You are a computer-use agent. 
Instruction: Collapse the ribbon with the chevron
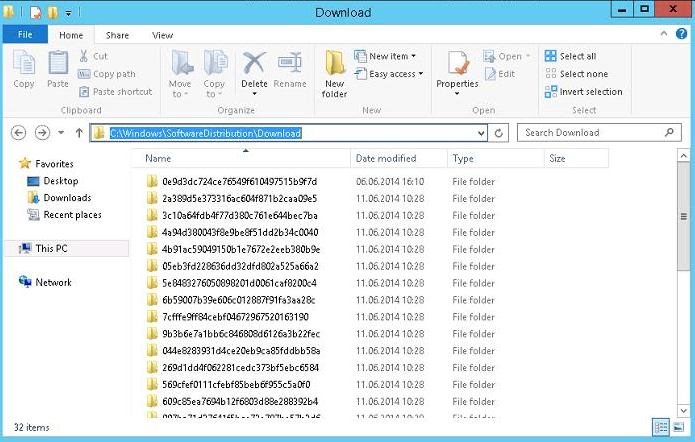pyautogui.click(x=664, y=34)
